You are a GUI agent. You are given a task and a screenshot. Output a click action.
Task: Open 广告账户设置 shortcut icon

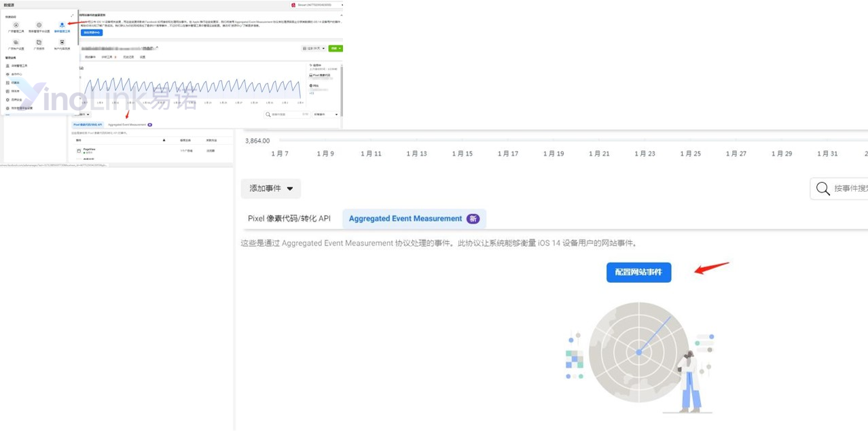click(16, 42)
